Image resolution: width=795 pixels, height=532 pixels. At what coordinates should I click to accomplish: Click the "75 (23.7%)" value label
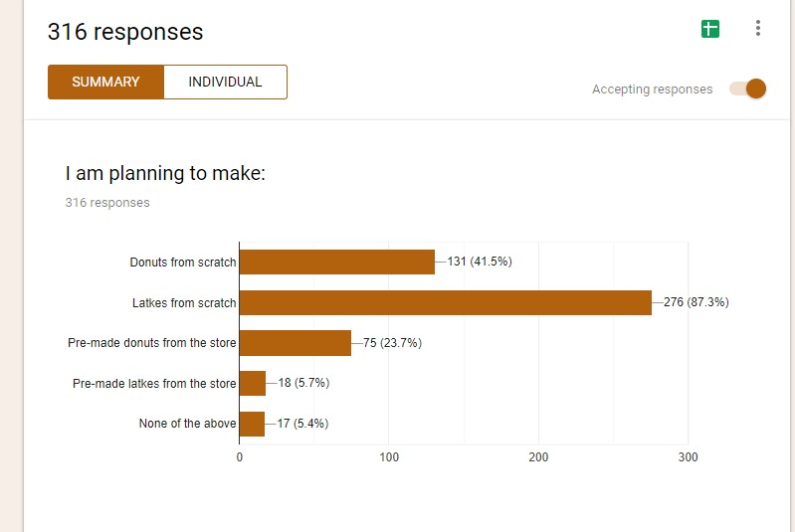tap(392, 343)
